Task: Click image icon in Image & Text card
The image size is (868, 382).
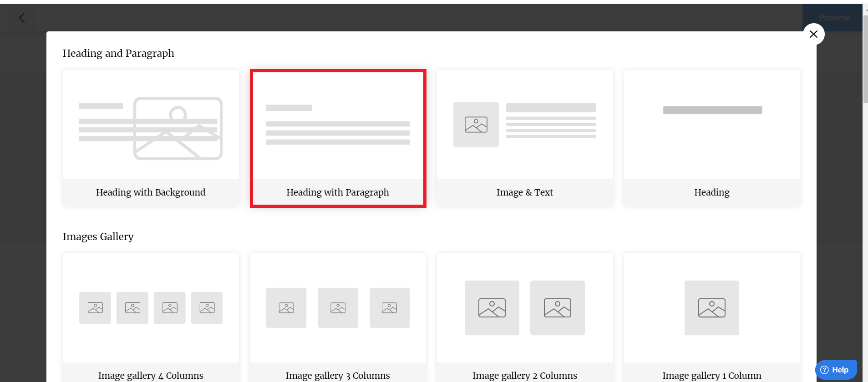Action: point(476,125)
